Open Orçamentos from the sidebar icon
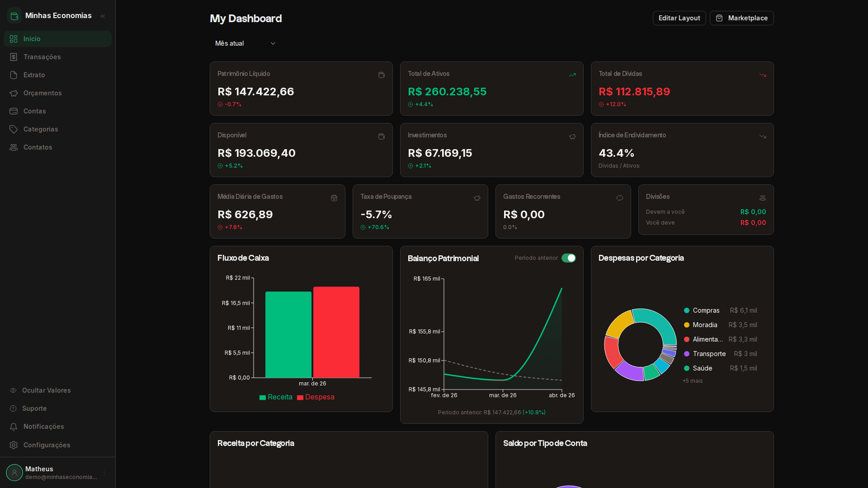Screen dimensions: 868x488 [14, 93]
